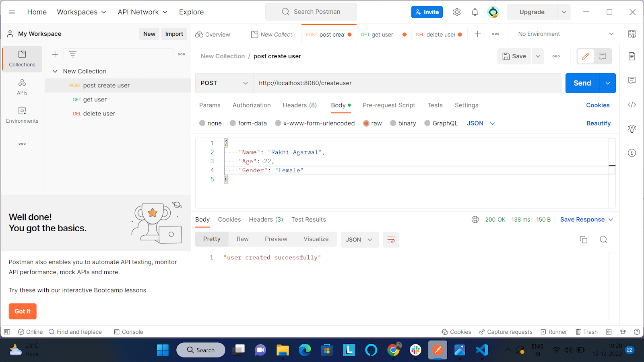Toggle response line wrap icon
The height and width of the screenshot is (362, 644).
(x=391, y=240)
